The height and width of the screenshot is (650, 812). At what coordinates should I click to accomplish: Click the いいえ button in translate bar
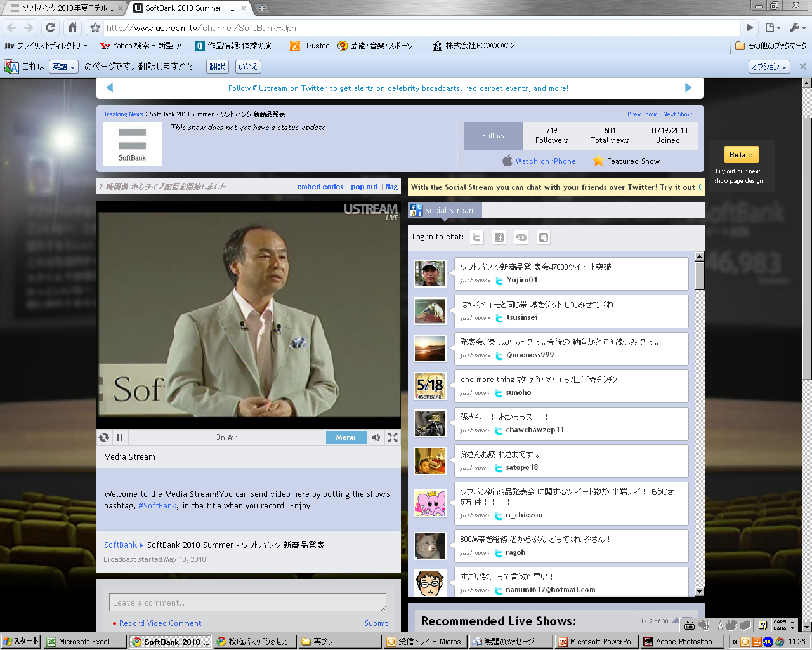pos(248,67)
